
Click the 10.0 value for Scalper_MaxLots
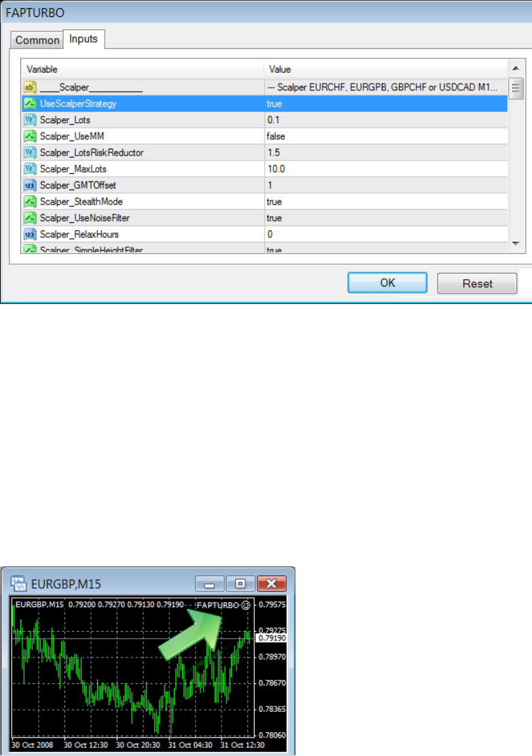[277, 169]
